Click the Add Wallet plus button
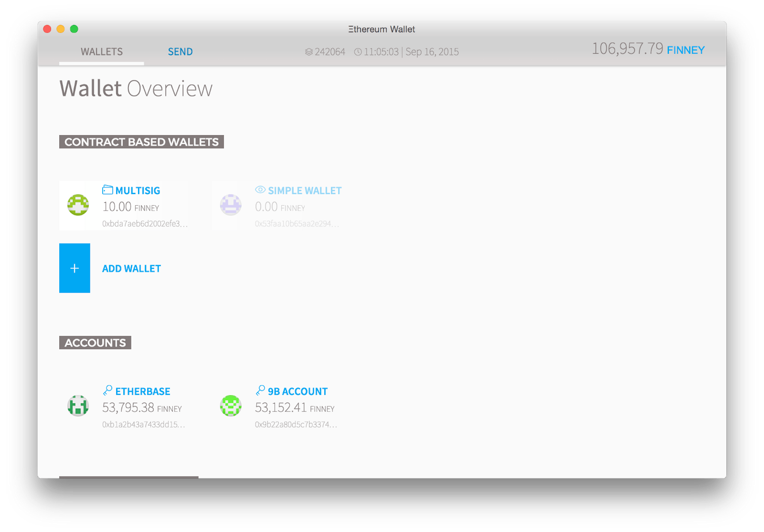Viewport: 764px width, 532px height. point(74,268)
